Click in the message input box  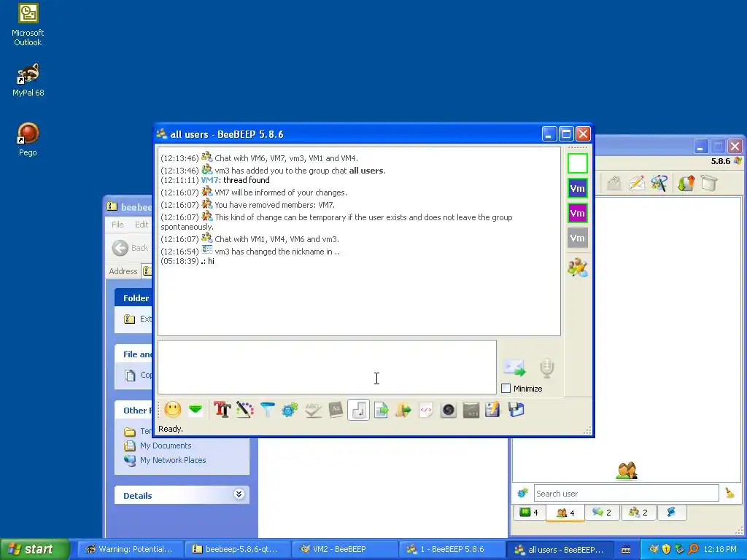(x=327, y=367)
